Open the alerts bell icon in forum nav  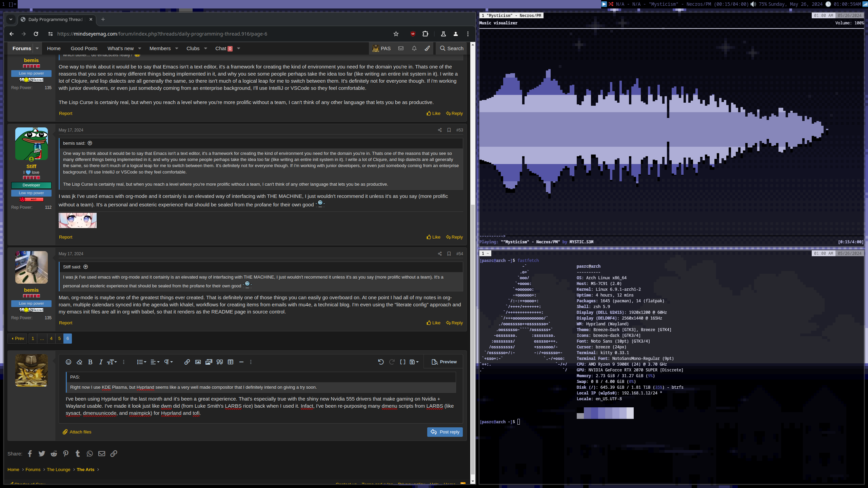414,48
